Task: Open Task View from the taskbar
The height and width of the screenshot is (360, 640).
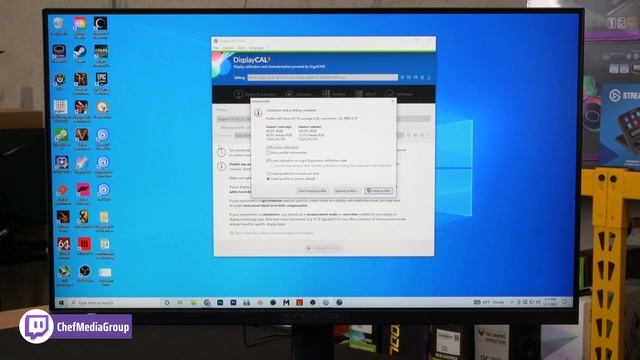Action: [x=180, y=302]
